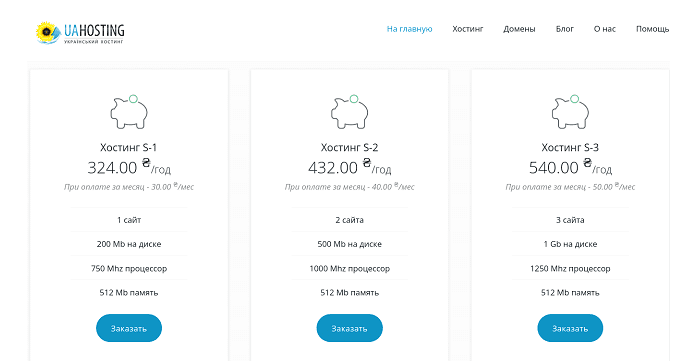690x361 pixels.
Task: Click the 40.00 monthly payment note
Action: pos(349,187)
